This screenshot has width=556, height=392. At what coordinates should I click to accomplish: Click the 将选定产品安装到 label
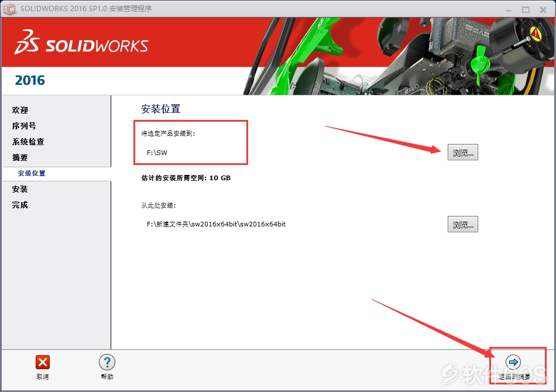click(168, 133)
